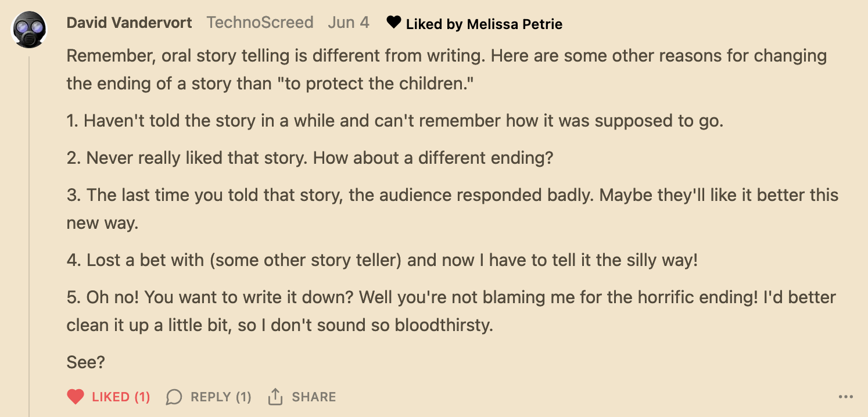This screenshot has height=417, width=868.
Task: Click list item 2 "Never really liked that story"
Action: (310, 158)
